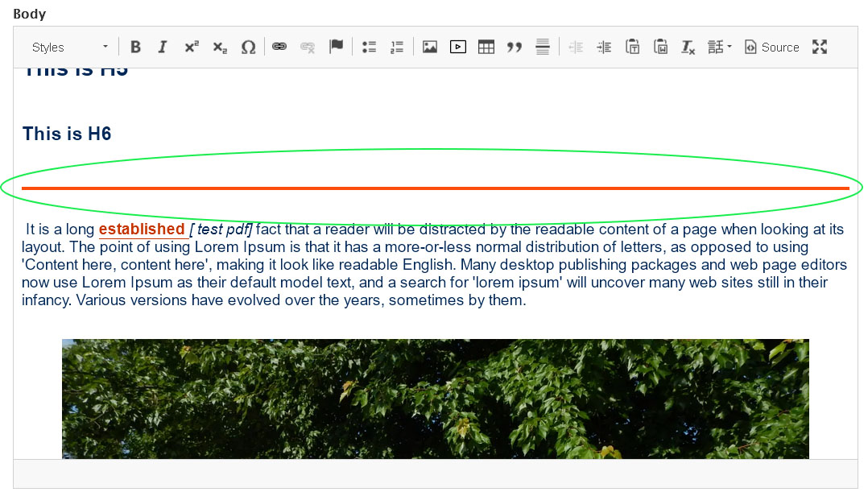Toggle bold formatting

coord(135,47)
